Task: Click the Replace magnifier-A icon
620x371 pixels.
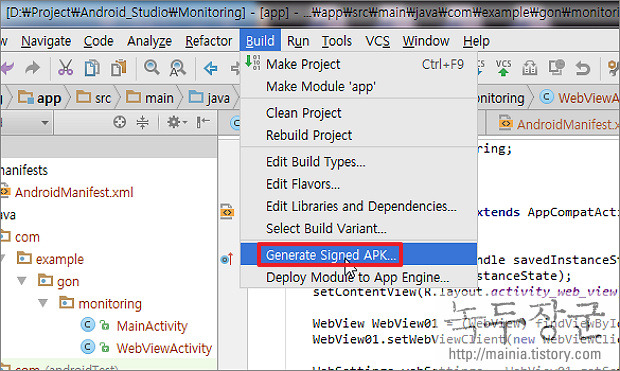Action: 178,68
